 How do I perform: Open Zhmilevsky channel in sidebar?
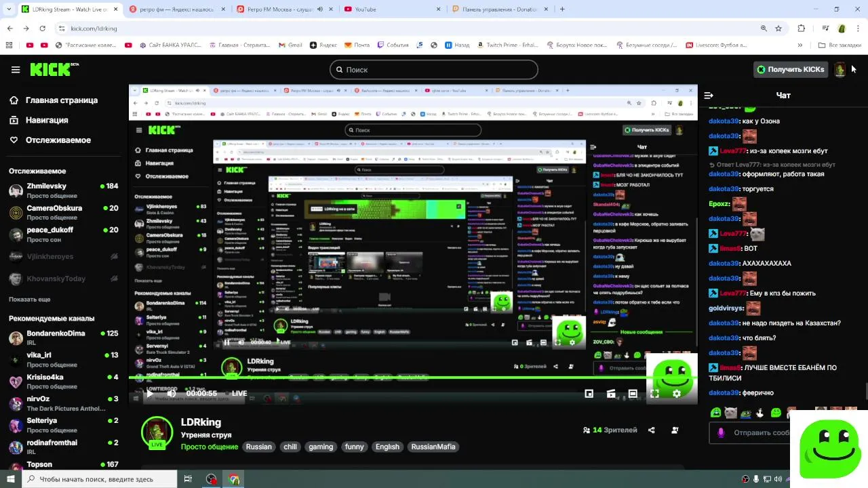63,190
